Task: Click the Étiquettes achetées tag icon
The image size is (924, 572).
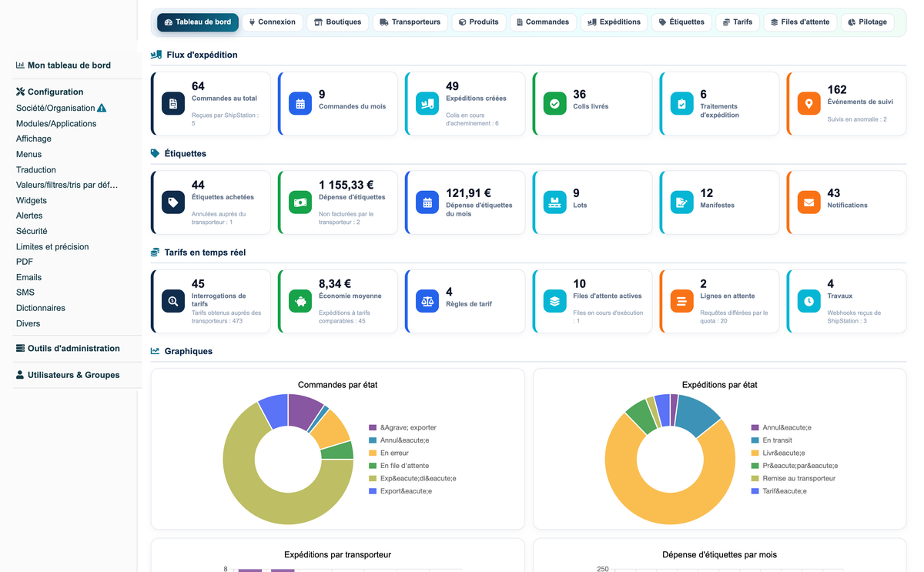Action: point(173,202)
